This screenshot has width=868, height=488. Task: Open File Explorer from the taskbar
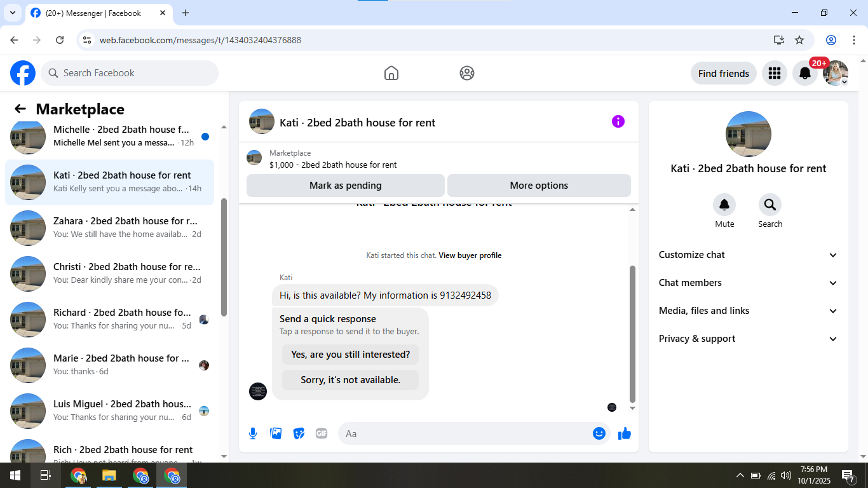coord(109,475)
